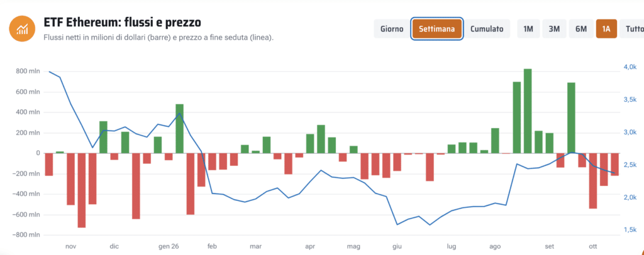Click the ott month label

click(592, 246)
